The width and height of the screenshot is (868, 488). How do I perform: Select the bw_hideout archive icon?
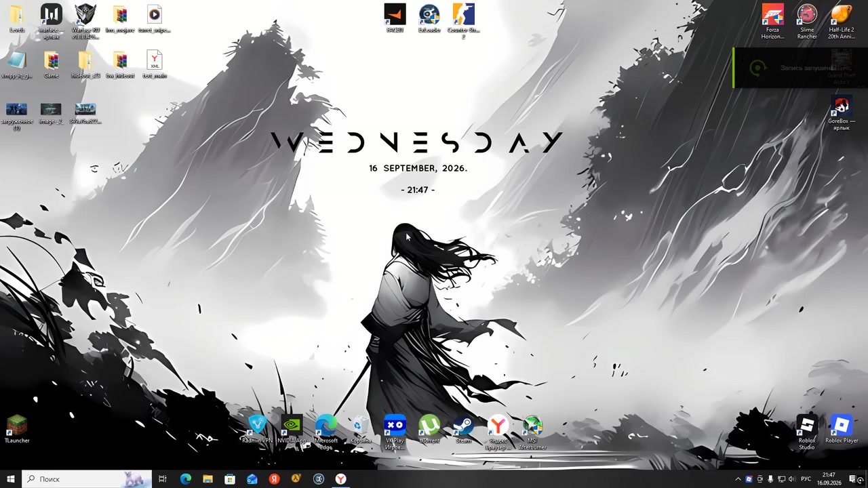[x=120, y=65]
